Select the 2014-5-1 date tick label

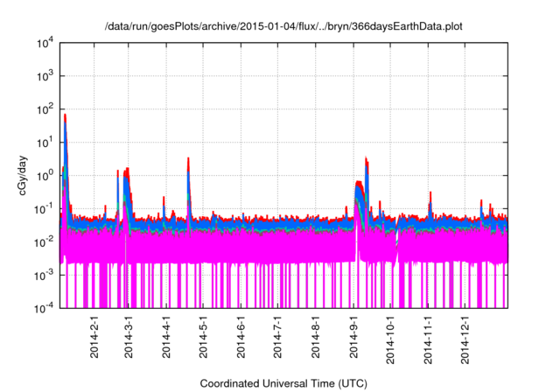click(x=202, y=341)
